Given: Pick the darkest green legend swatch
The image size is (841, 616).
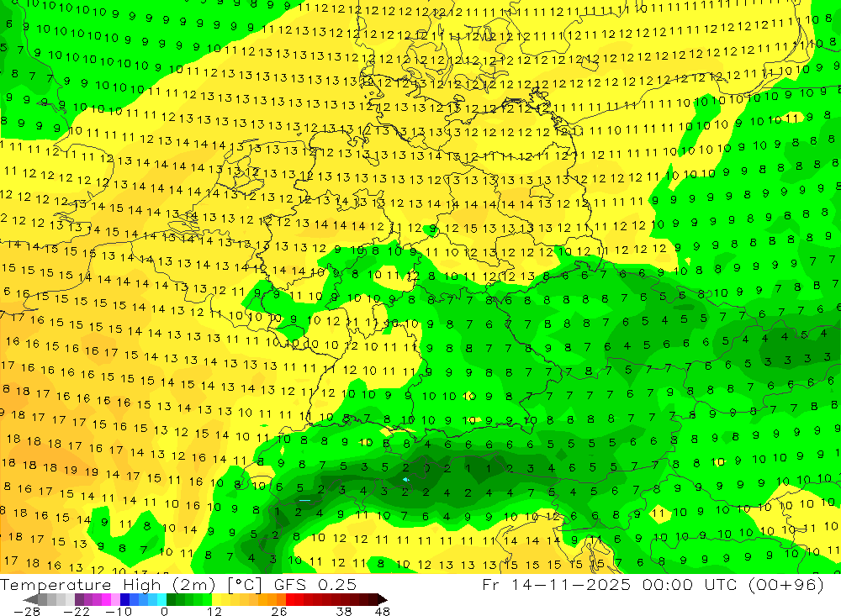Looking at the screenshot, I should click(171, 599).
